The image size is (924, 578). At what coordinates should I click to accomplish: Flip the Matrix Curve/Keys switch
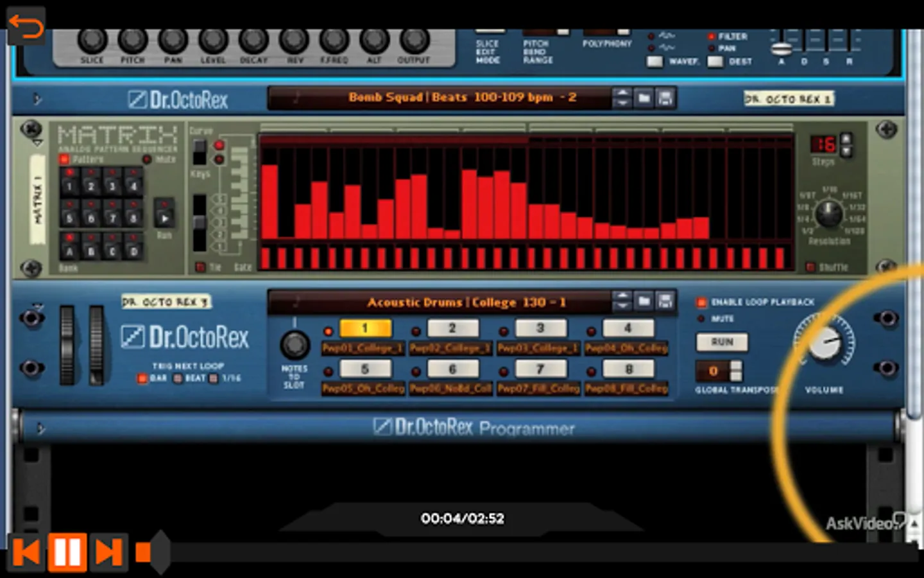(x=200, y=152)
